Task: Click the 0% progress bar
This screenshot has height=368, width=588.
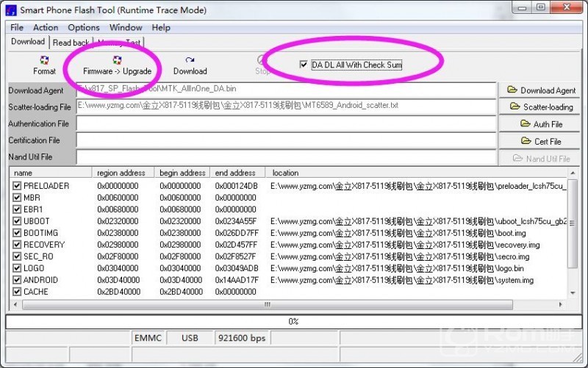Action: [x=293, y=322]
